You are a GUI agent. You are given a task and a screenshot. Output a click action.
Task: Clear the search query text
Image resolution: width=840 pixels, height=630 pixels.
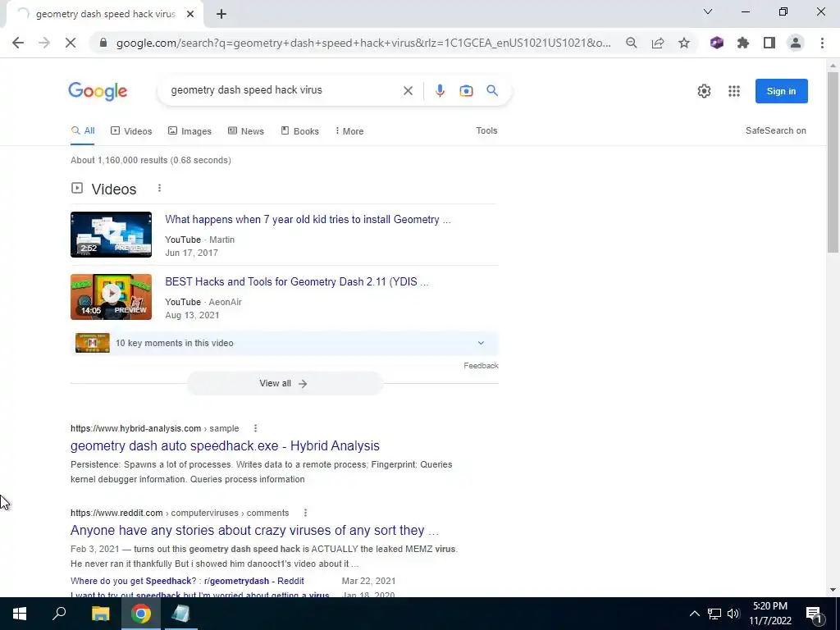click(408, 90)
